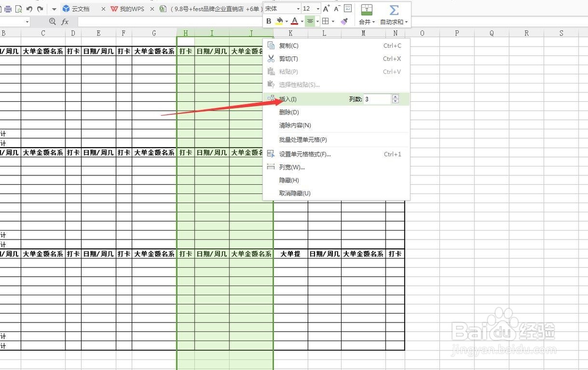Viewport: 588px width, 370px height.
Task: Choose 批量处理单元格(P) from context menu
Action: click(336, 139)
